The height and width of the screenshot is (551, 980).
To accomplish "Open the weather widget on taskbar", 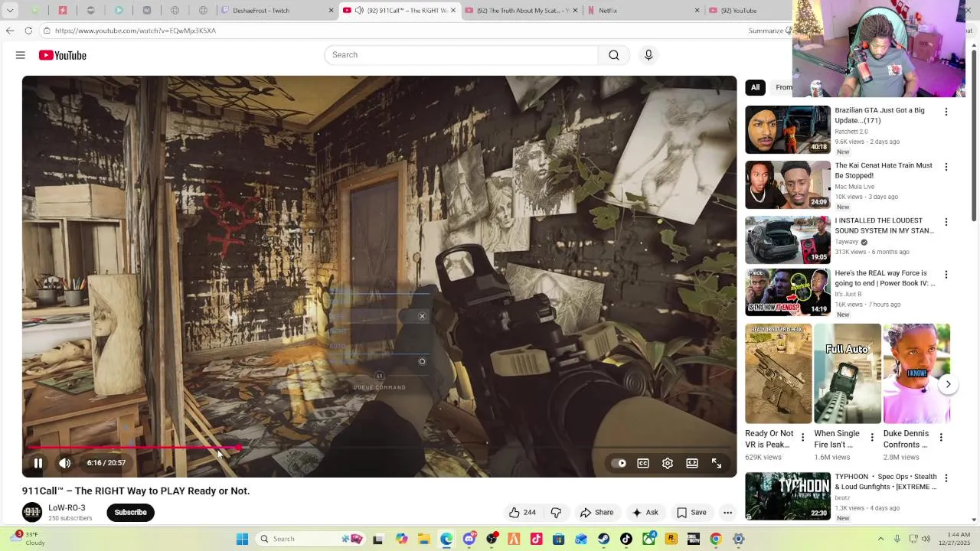I will tap(26, 539).
